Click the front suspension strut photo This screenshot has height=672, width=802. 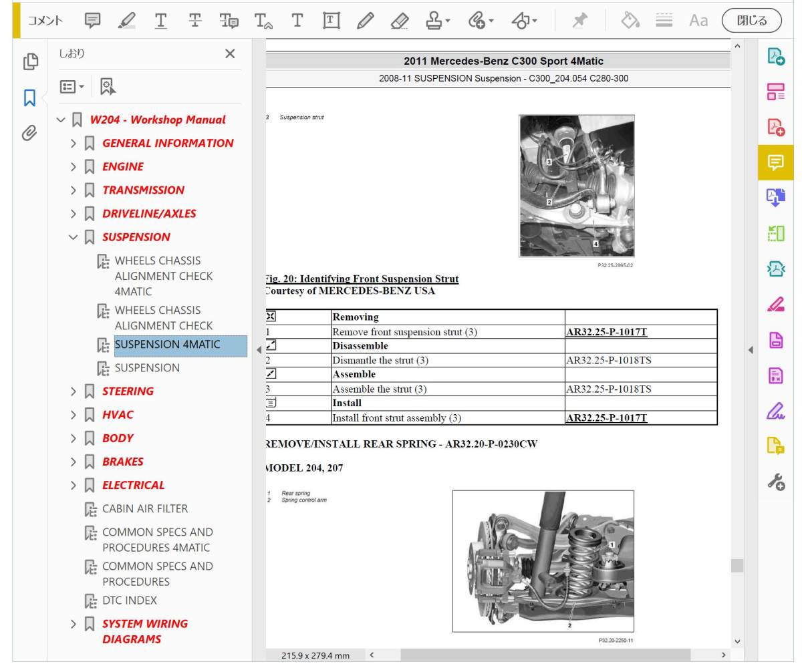[577, 186]
